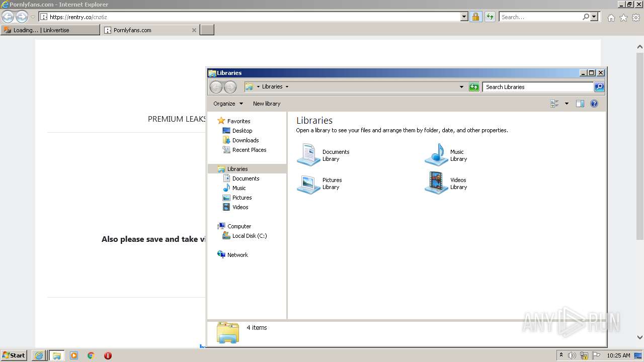
Task: Open Windows Explorer taskbar icon
Action: pos(56,355)
